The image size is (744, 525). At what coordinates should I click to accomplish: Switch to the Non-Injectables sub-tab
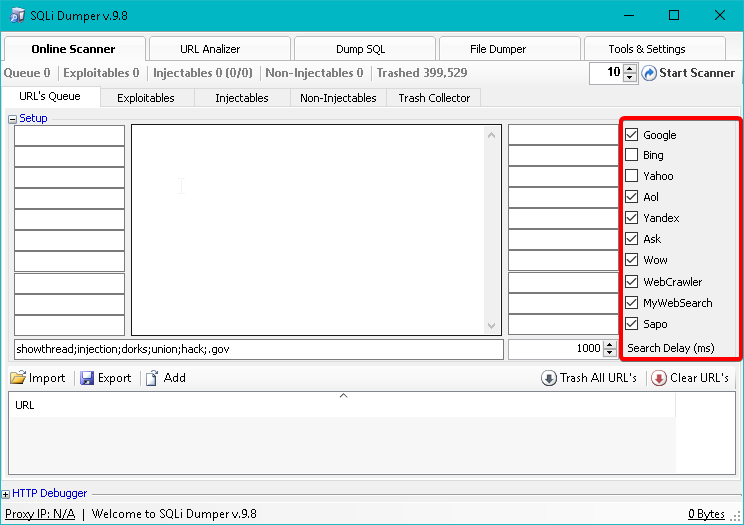338,98
